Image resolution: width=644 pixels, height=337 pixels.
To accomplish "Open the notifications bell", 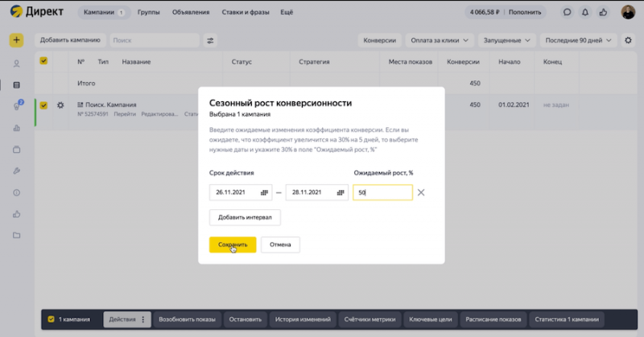I will pyautogui.click(x=585, y=13).
